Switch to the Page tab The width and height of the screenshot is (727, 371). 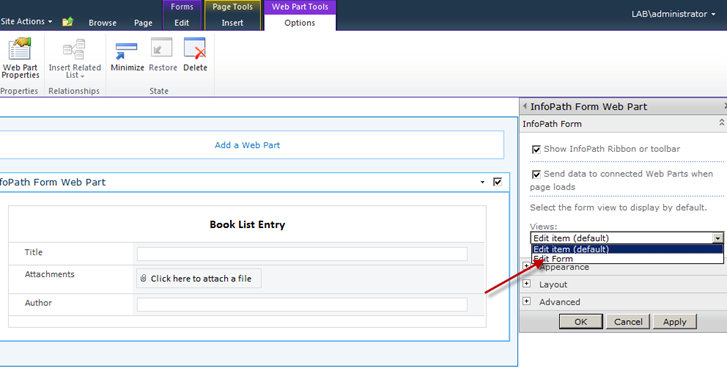point(143,23)
